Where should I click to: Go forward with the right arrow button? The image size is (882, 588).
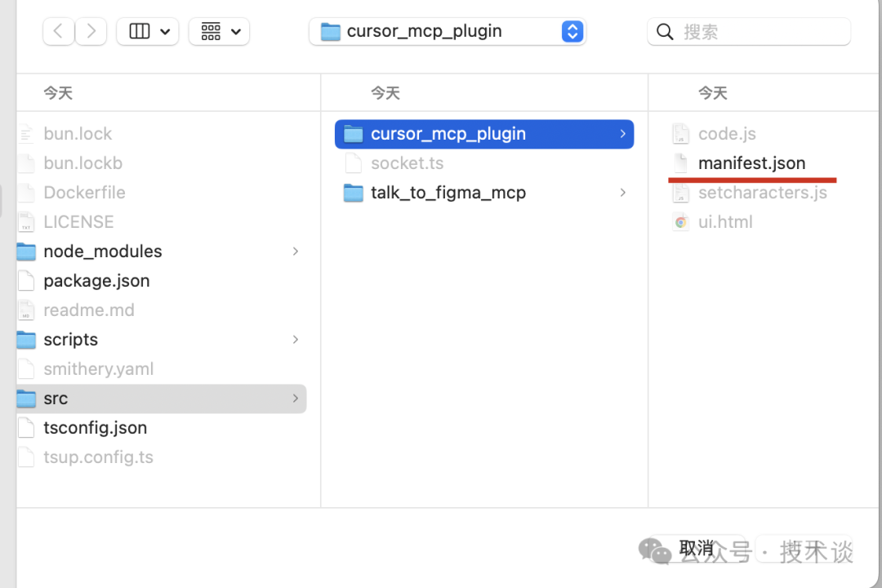(x=91, y=32)
